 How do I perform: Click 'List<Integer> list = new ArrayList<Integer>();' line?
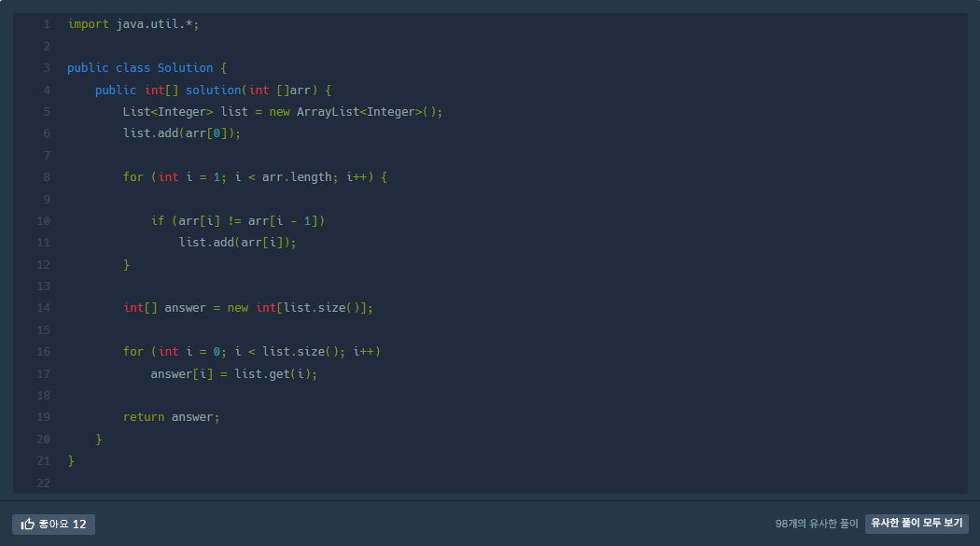tap(283, 112)
